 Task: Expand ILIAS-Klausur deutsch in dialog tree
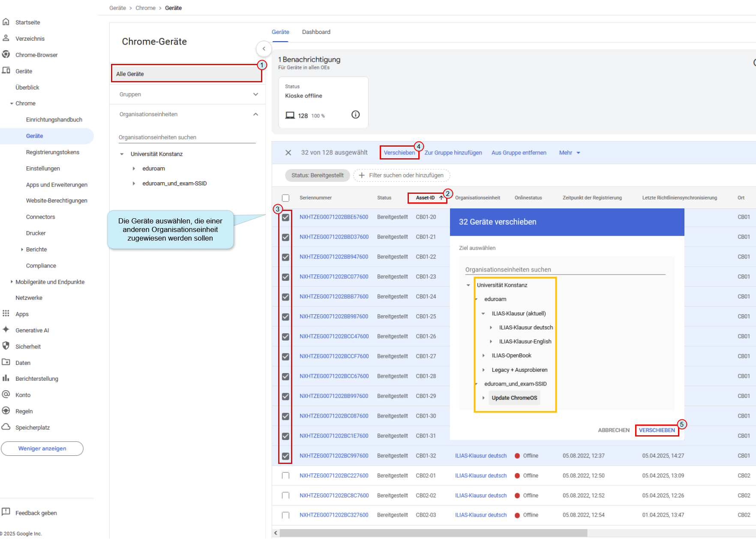[491, 328]
